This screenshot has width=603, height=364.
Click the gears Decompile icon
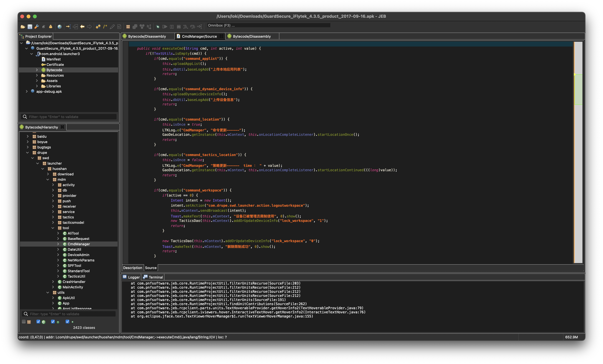click(x=98, y=27)
